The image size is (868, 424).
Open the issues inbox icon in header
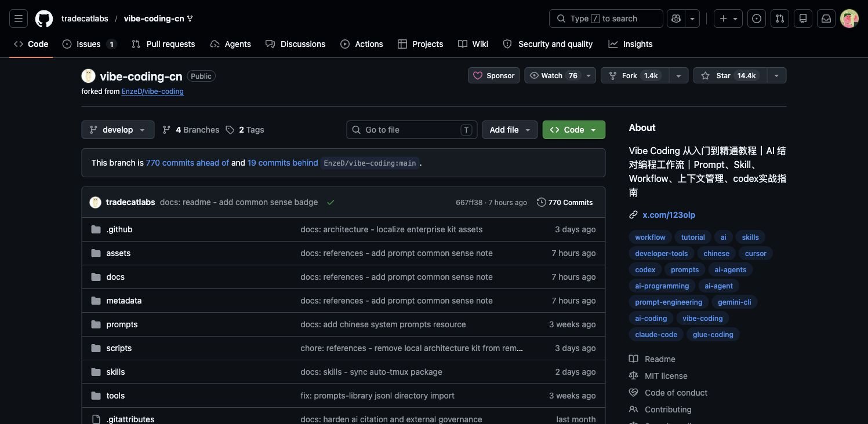click(x=757, y=19)
